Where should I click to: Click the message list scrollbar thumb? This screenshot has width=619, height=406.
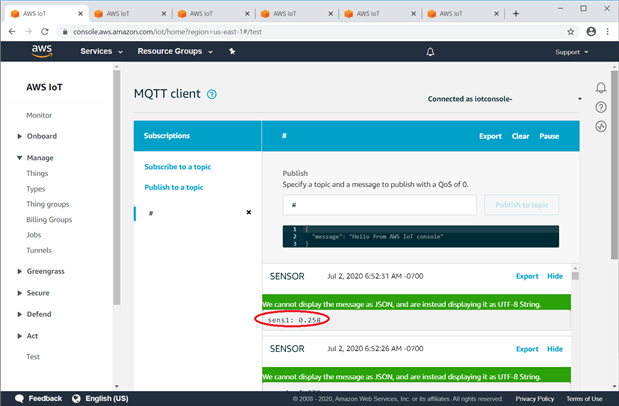click(x=575, y=276)
